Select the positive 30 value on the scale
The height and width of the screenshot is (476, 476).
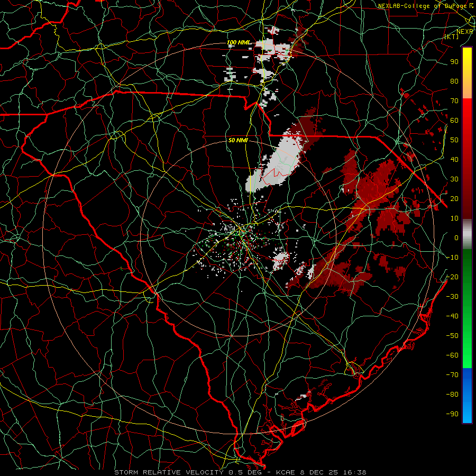[x=454, y=179]
